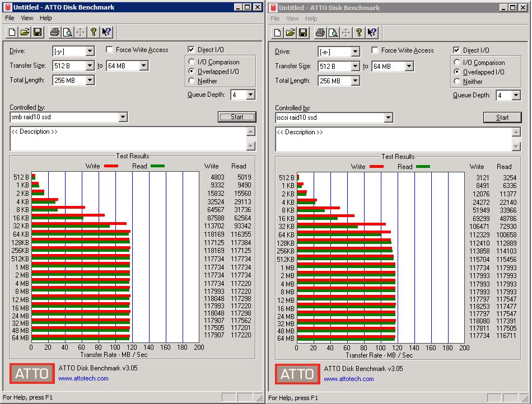Open 64 MB transfer size dropdown, left window
This screenshot has height=404, width=532.
[x=143, y=65]
